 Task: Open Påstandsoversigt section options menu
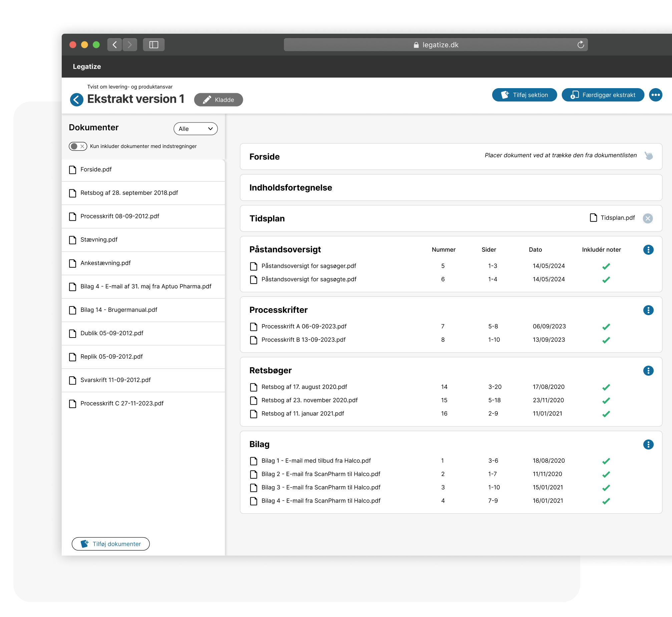[x=648, y=250]
